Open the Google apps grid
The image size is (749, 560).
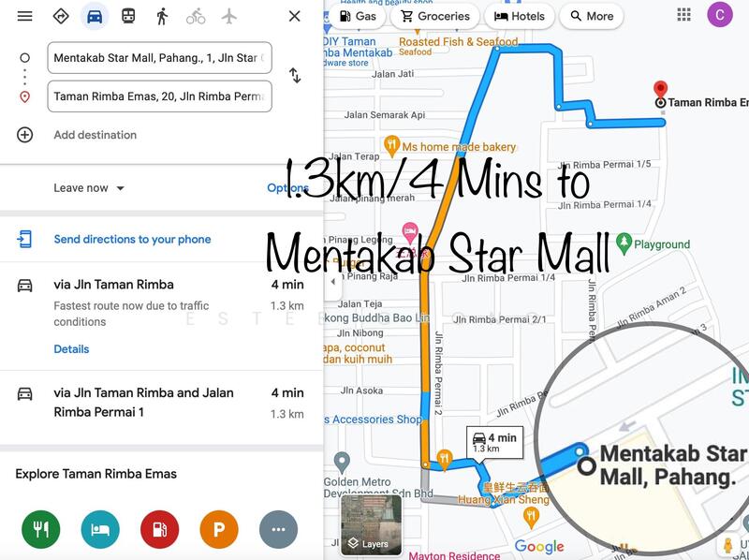[684, 15]
